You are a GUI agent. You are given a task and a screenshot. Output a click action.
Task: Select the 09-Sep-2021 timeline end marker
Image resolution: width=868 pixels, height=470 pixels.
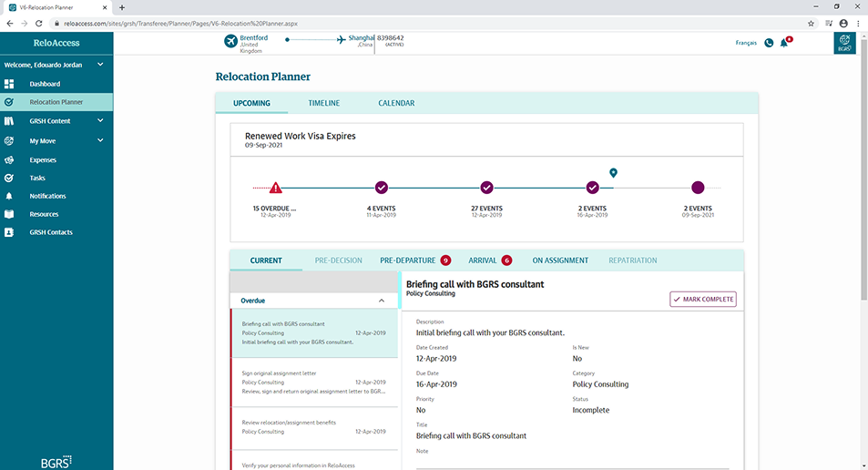[698, 188]
